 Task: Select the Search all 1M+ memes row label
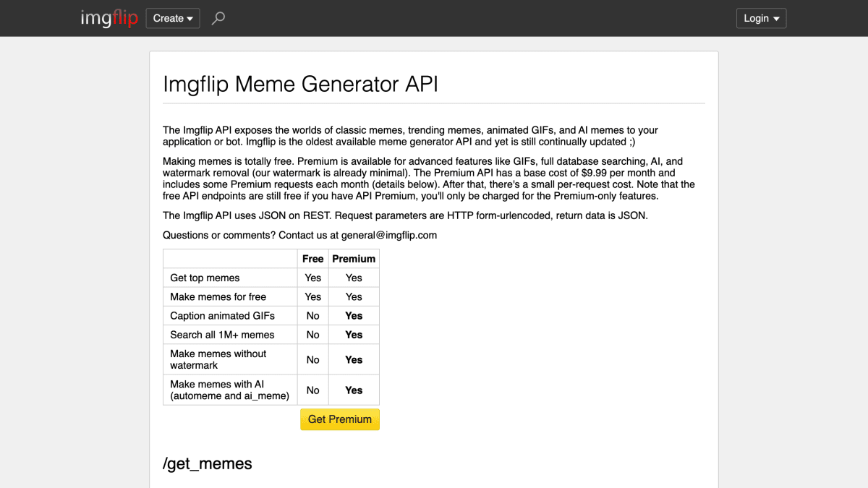222,335
